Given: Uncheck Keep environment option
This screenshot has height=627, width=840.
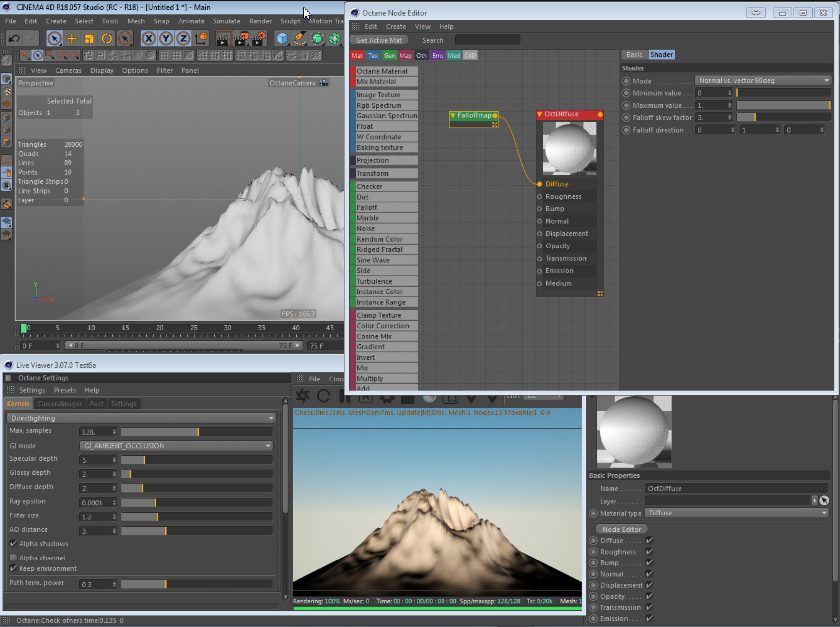Looking at the screenshot, I should (x=13, y=568).
